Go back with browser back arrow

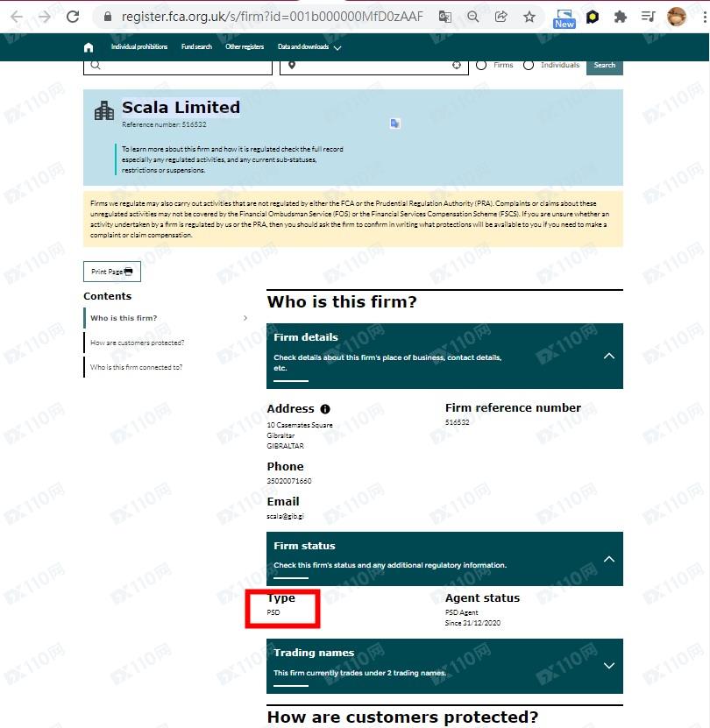coord(17,18)
